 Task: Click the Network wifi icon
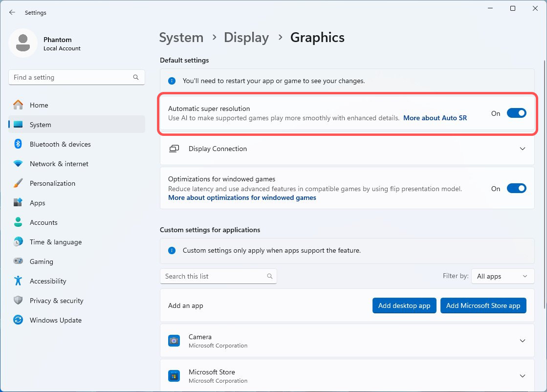coord(18,164)
